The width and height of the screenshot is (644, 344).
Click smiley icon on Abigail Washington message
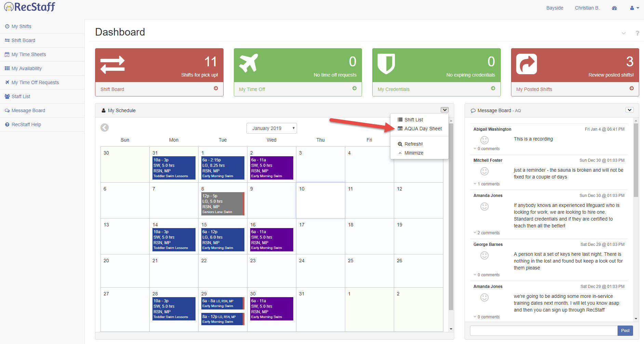click(x=484, y=140)
